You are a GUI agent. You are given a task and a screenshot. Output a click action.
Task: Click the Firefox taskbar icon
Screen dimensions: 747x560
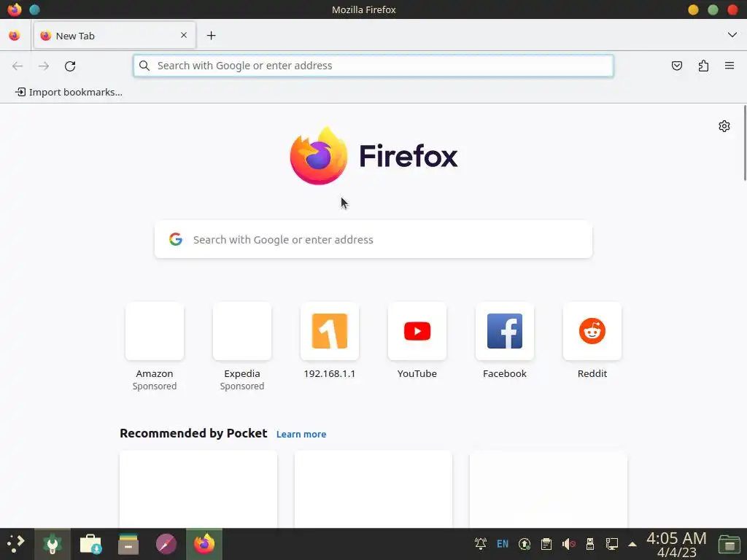coord(204,544)
